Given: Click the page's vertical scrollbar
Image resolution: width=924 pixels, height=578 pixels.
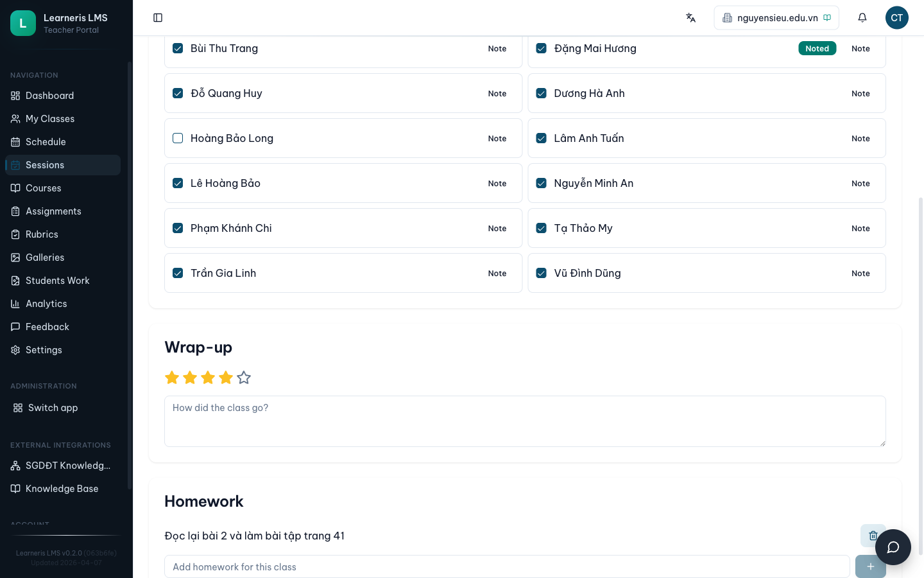Looking at the screenshot, I should (x=921, y=376).
